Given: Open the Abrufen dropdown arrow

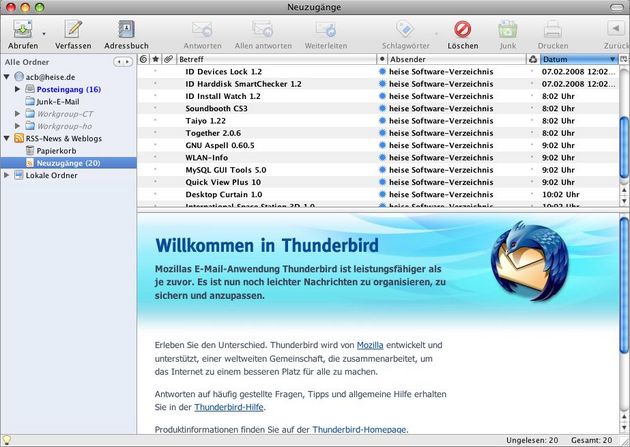Looking at the screenshot, I should coord(44,34).
